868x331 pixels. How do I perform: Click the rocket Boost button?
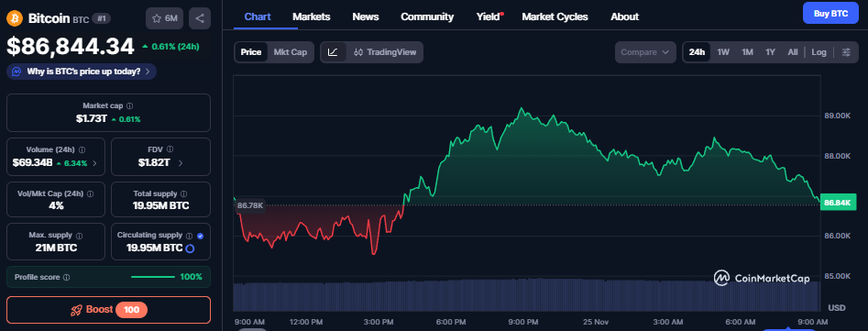tap(108, 310)
